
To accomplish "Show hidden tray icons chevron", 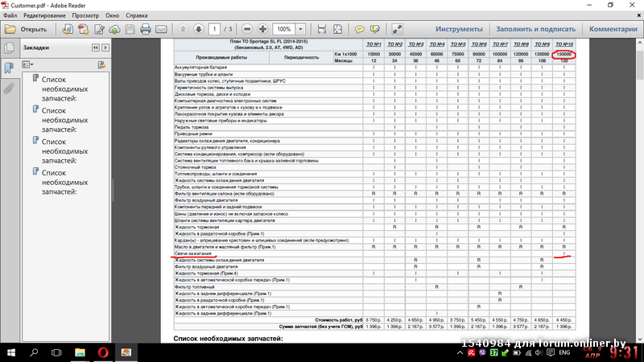I will click(x=460, y=352).
